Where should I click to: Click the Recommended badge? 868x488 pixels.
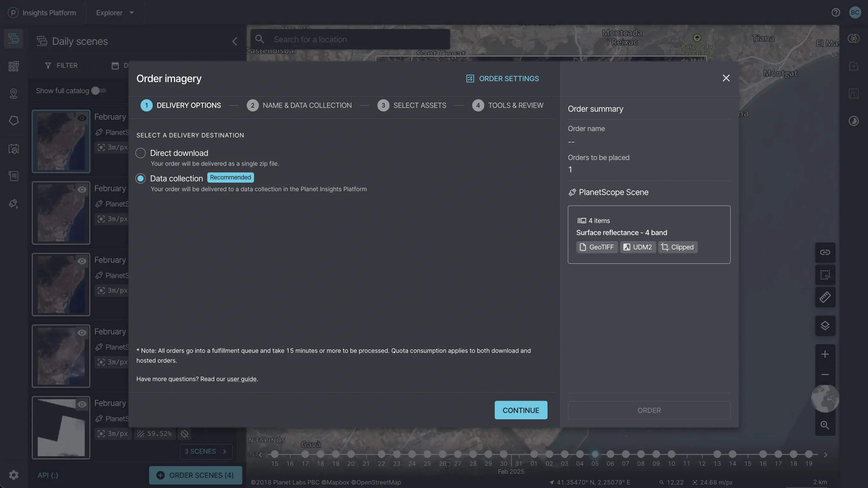pos(231,178)
